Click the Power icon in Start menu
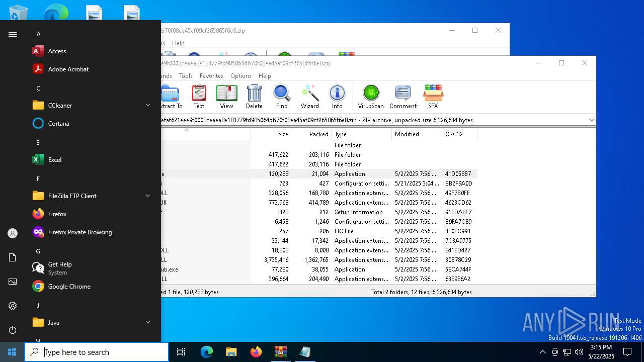Viewport: 644px width, 362px height. (x=13, y=330)
